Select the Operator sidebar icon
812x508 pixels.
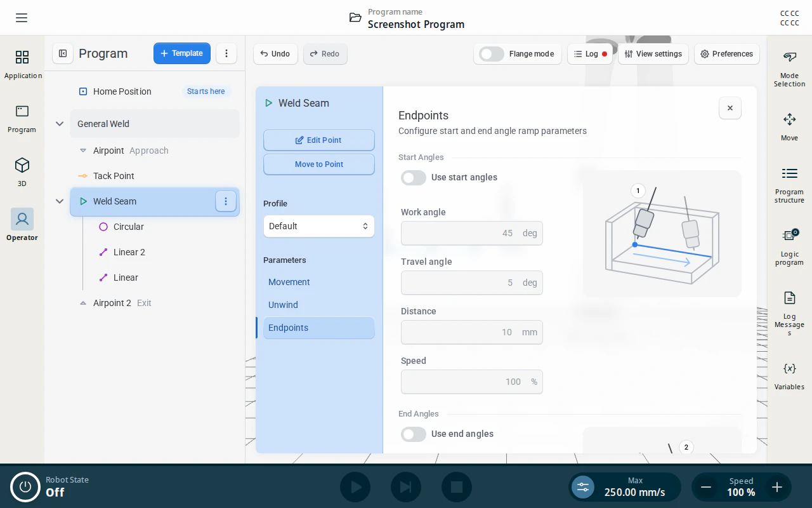tap(22, 225)
